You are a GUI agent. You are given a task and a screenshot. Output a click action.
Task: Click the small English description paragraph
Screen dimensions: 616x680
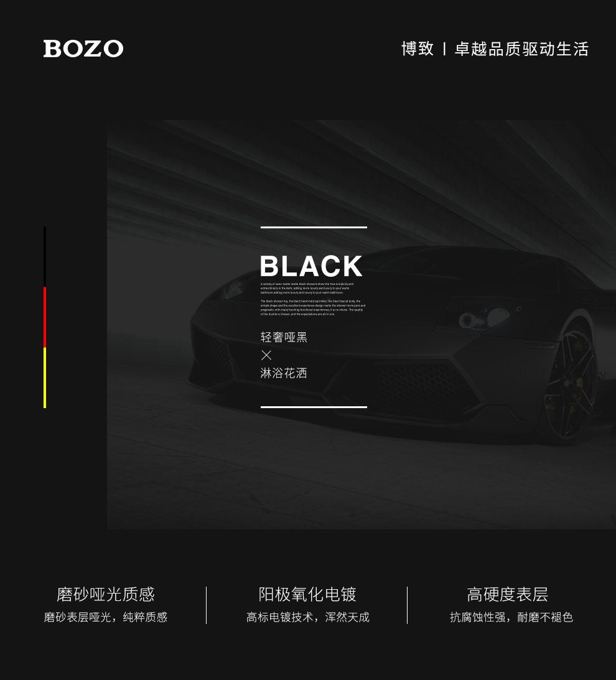coord(313,299)
